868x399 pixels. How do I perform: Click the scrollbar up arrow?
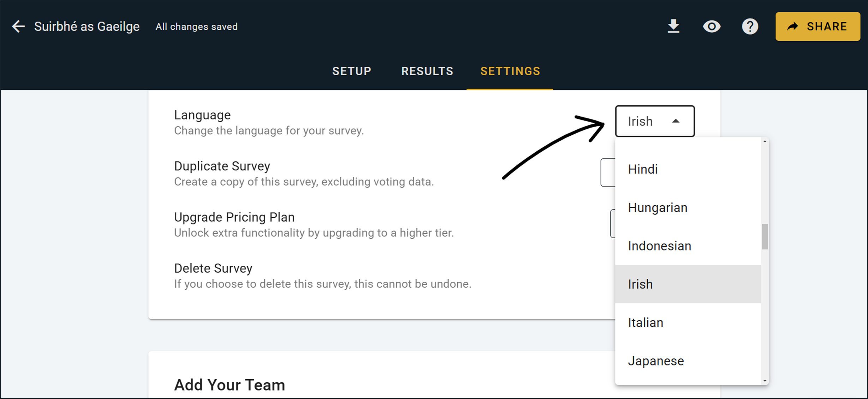click(765, 142)
